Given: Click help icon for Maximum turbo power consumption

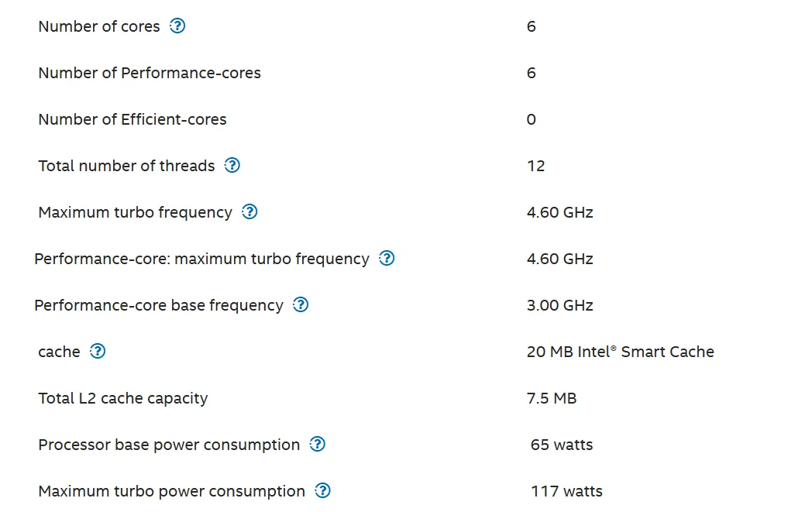Looking at the screenshot, I should point(322,491).
